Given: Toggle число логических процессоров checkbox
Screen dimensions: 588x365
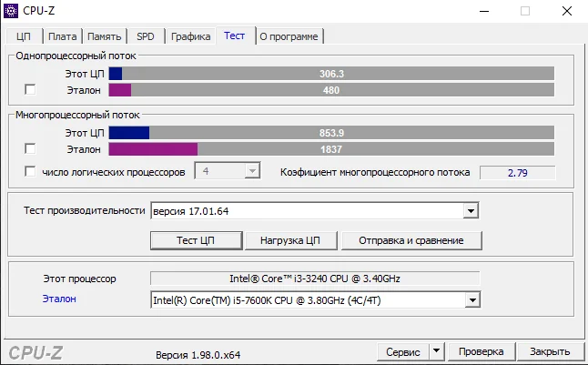Looking at the screenshot, I should pyautogui.click(x=30, y=171).
